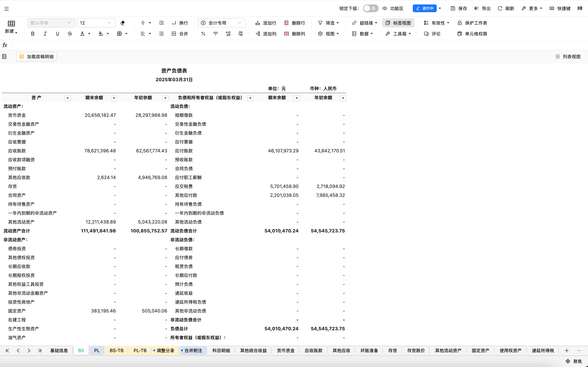The image size is (588, 367).
Task: Click the formula bar input field
Action: tap(291, 45)
